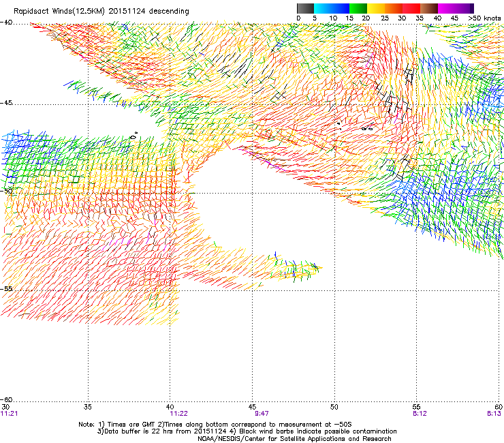Click the purple '11:22' time label
This screenshot has width=504, height=443.
point(178,414)
